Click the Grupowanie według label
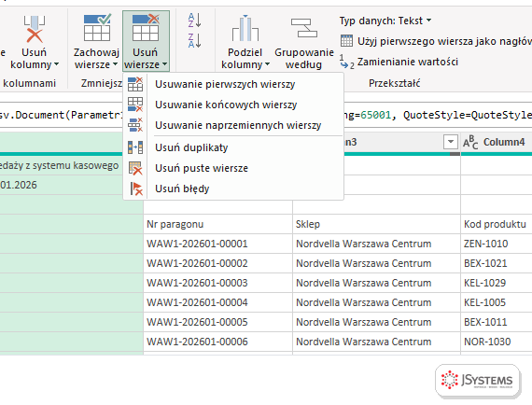 (x=304, y=59)
